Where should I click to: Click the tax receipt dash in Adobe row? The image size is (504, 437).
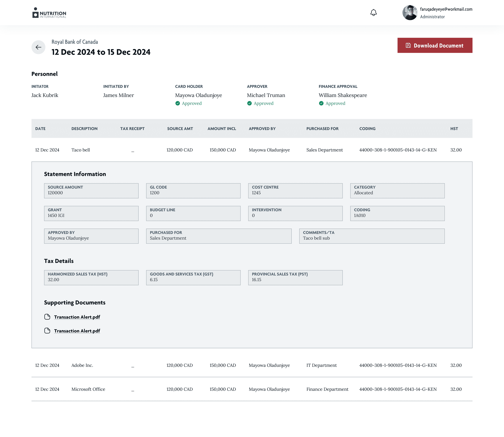[x=133, y=367]
